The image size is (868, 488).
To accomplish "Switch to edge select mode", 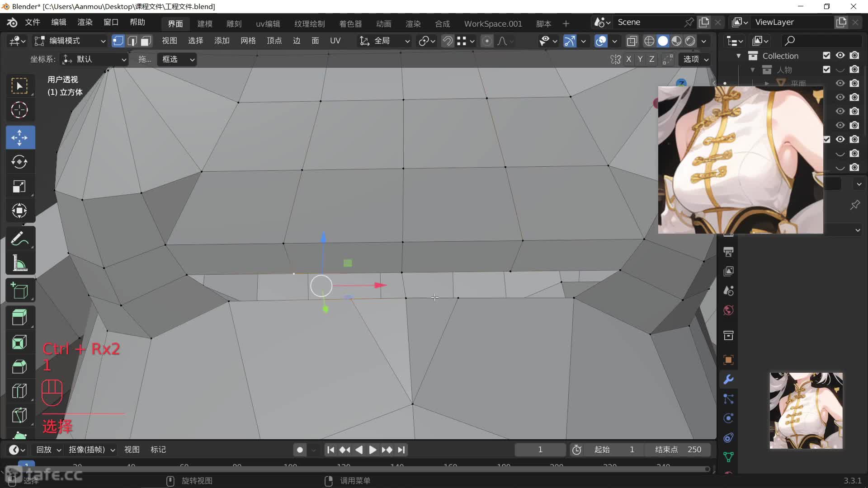I will click(132, 41).
